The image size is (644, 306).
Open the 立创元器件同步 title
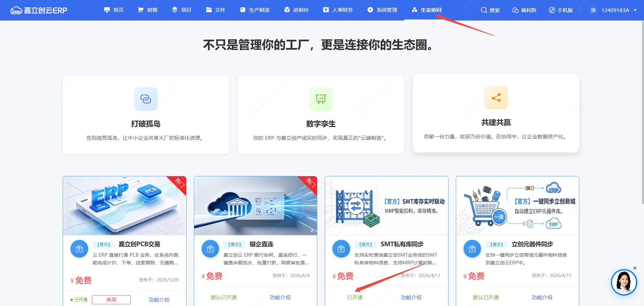coord(532,244)
